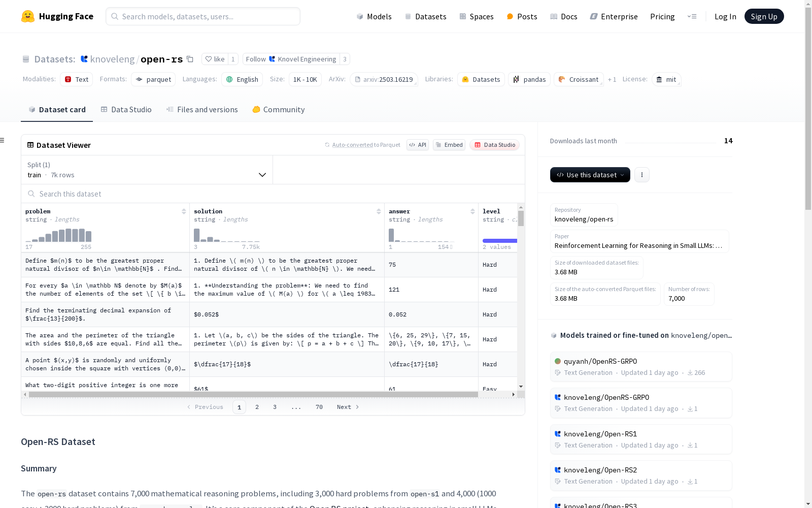
Task: Go to the Community tab
Action: pyautogui.click(x=279, y=110)
